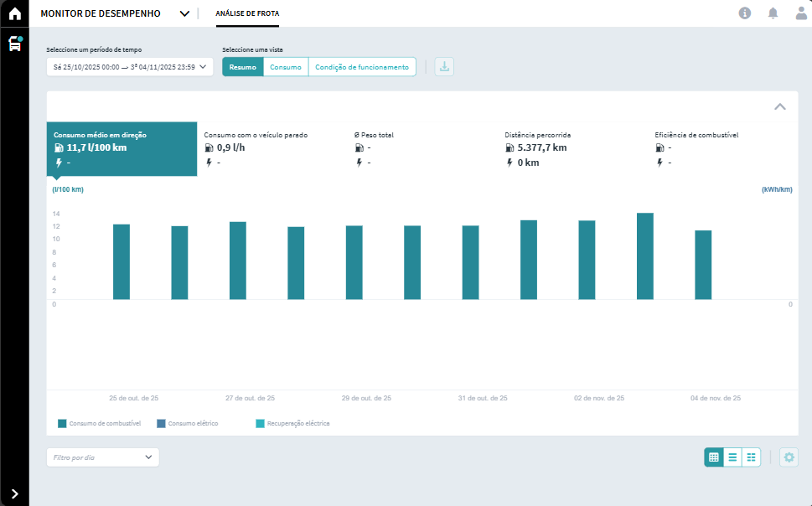Select the Consumo view tab
This screenshot has width=812, height=506.
click(x=286, y=67)
